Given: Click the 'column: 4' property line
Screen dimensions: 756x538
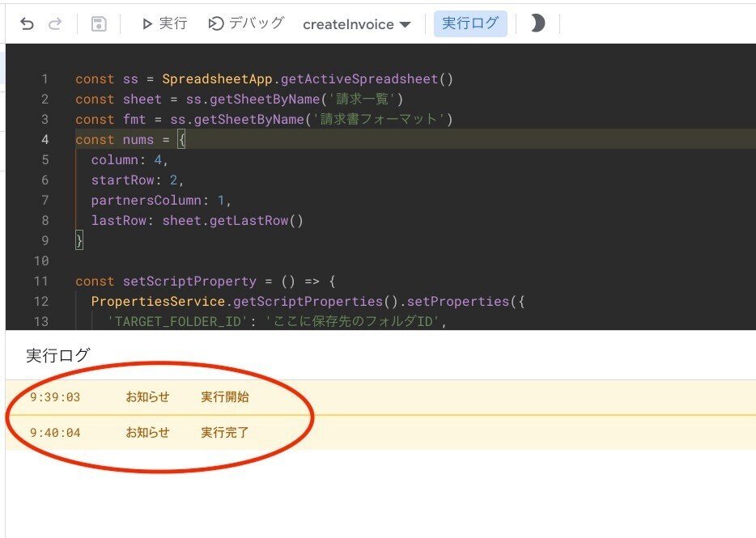Looking at the screenshot, I should point(130,159).
